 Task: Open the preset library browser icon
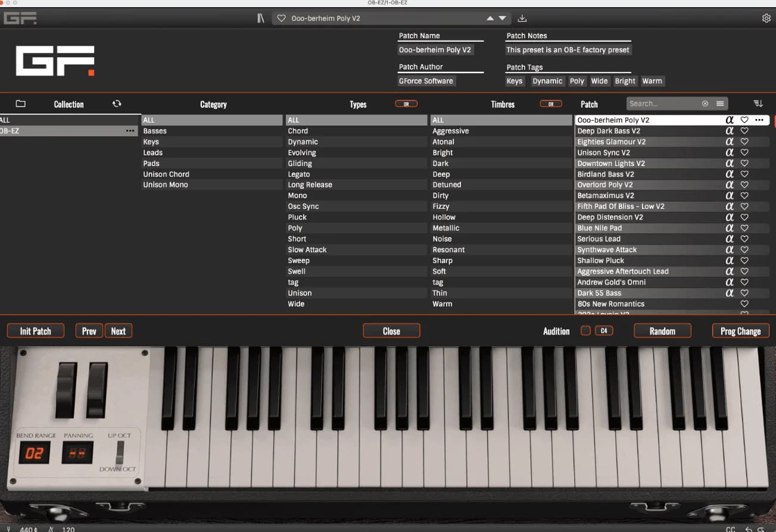(260, 18)
